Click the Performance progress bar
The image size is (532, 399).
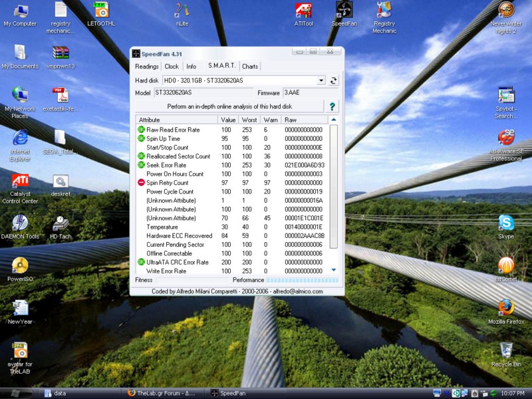(x=303, y=280)
